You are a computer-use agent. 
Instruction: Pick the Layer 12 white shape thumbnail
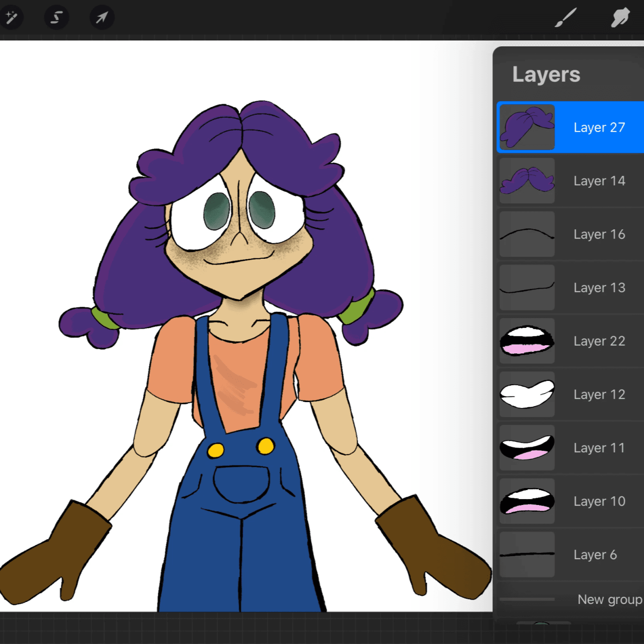(527, 394)
